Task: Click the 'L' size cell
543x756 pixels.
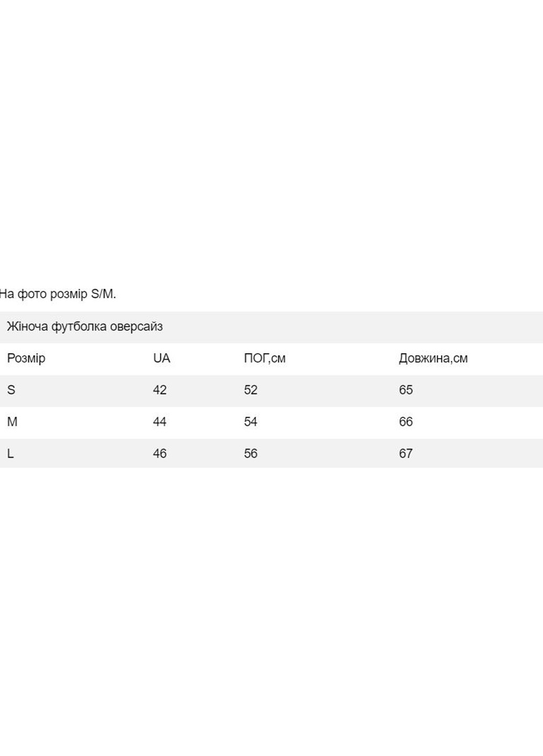Action: [x=10, y=454]
